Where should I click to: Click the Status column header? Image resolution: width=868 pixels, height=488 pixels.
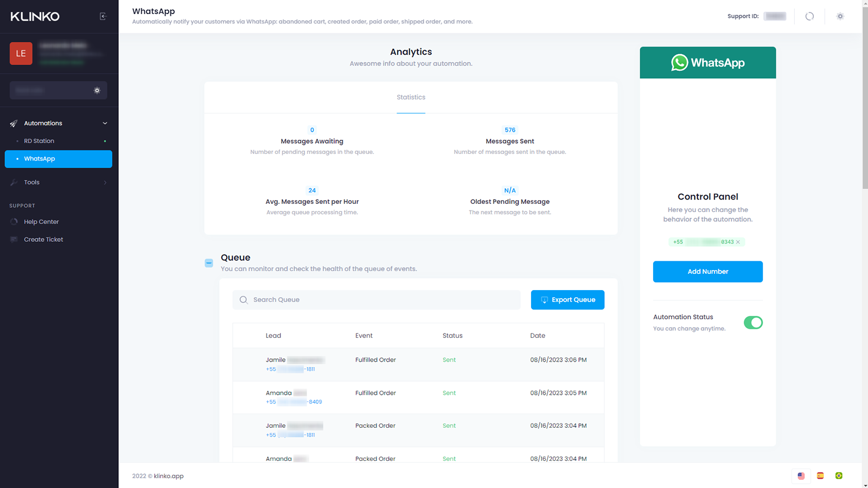pyautogui.click(x=452, y=336)
